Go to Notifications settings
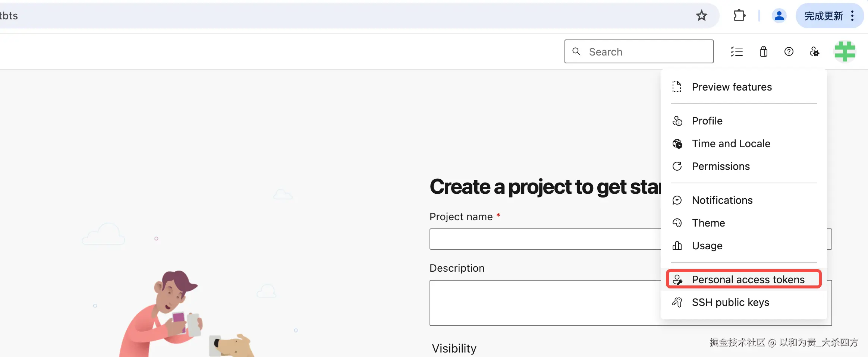This screenshot has height=357, width=868. pyautogui.click(x=722, y=200)
